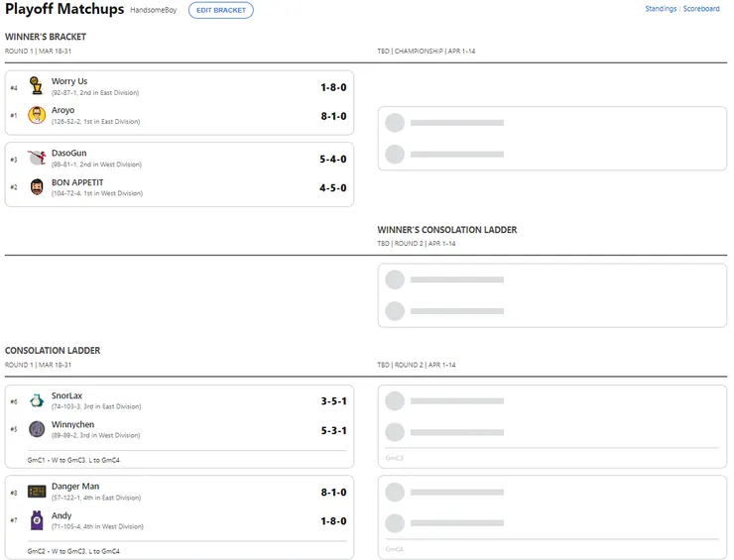The height and width of the screenshot is (560, 734).
Task: Click the SnorLax team logo
Action: [37, 400]
